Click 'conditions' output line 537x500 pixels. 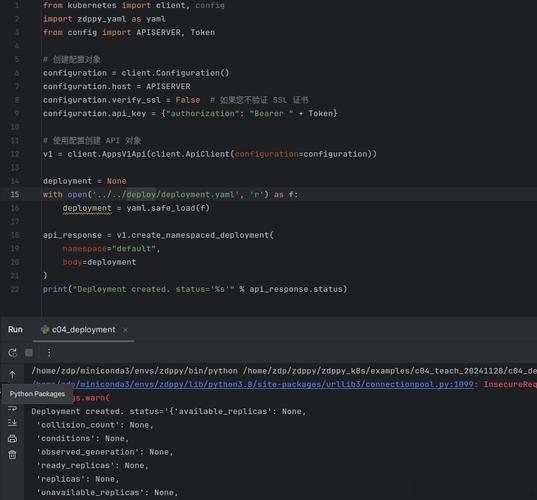pos(83,438)
